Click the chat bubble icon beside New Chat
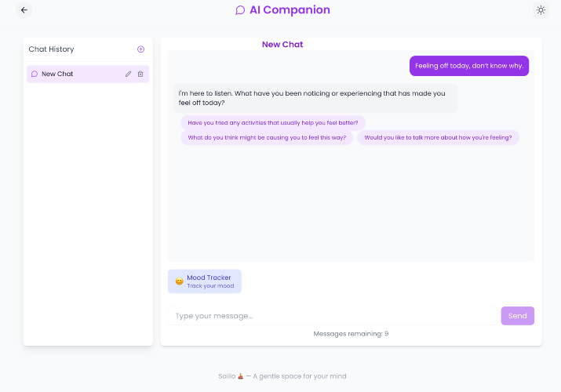Screen dimensions: 561x392 click(35, 74)
